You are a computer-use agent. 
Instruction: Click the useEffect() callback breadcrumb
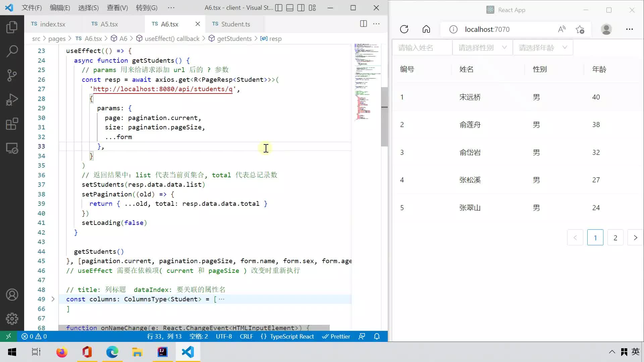tap(172, 39)
